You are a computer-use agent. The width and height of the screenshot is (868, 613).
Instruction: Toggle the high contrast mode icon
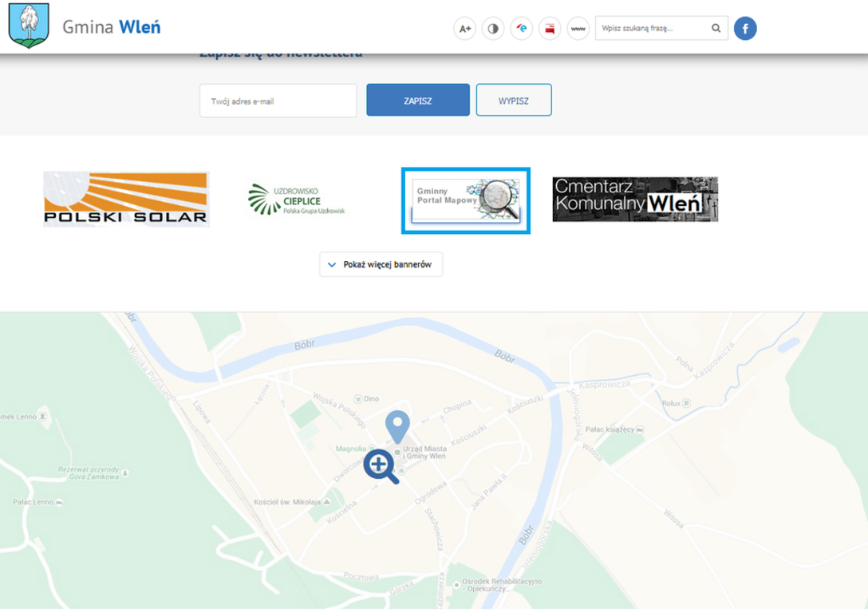(493, 29)
